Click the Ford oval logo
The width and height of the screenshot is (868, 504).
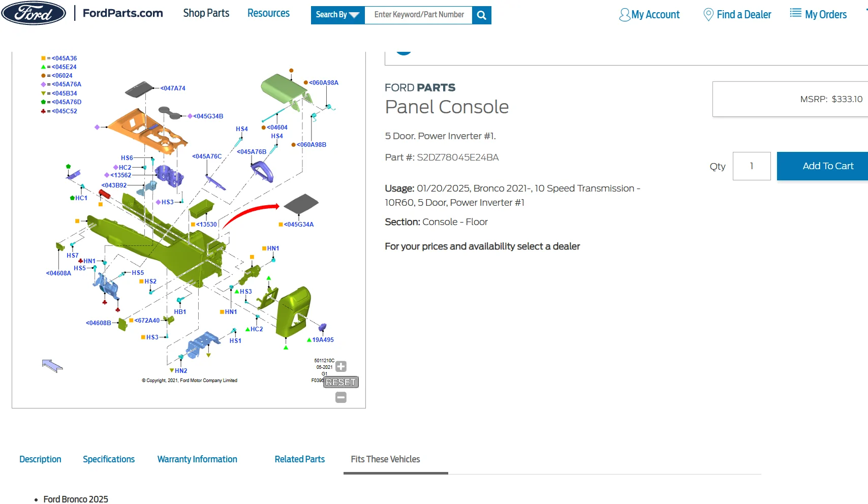pyautogui.click(x=34, y=13)
